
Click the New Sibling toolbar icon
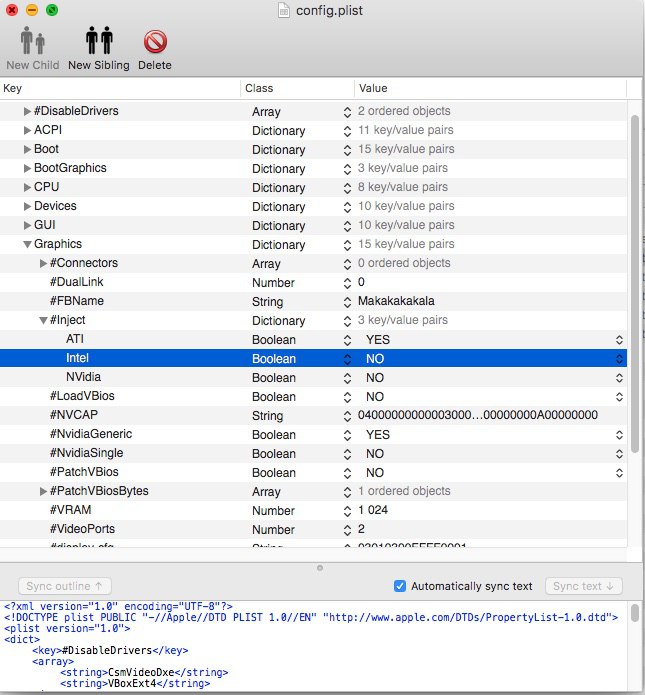[99, 41]
